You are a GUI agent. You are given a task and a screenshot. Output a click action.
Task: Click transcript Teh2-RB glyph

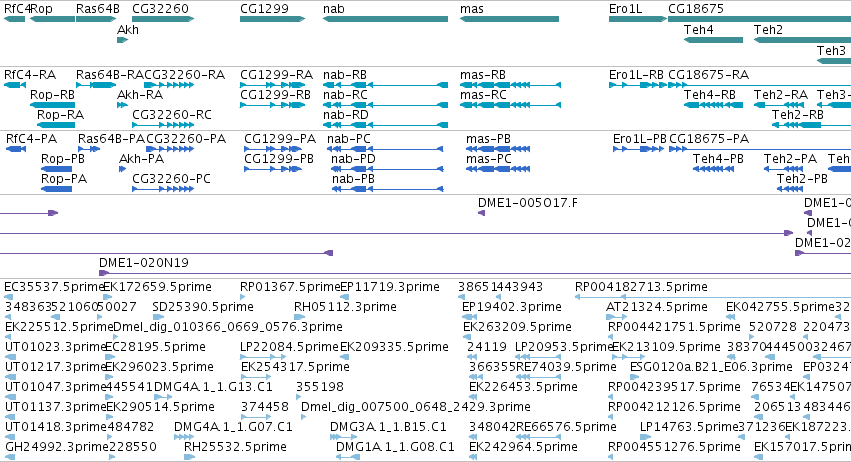click(797, 125)
